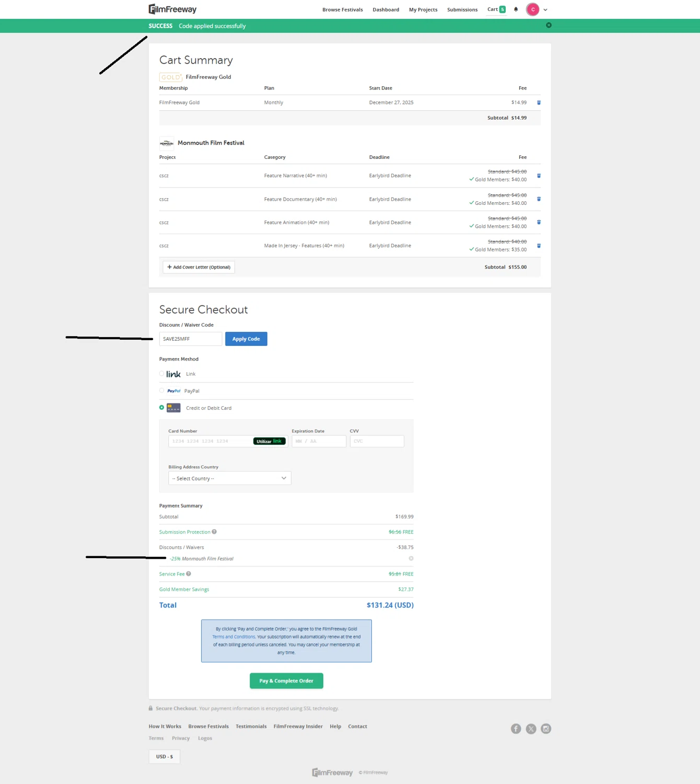Expand the account menu chevron
The image size is (700, 784).
click(545, 9)
